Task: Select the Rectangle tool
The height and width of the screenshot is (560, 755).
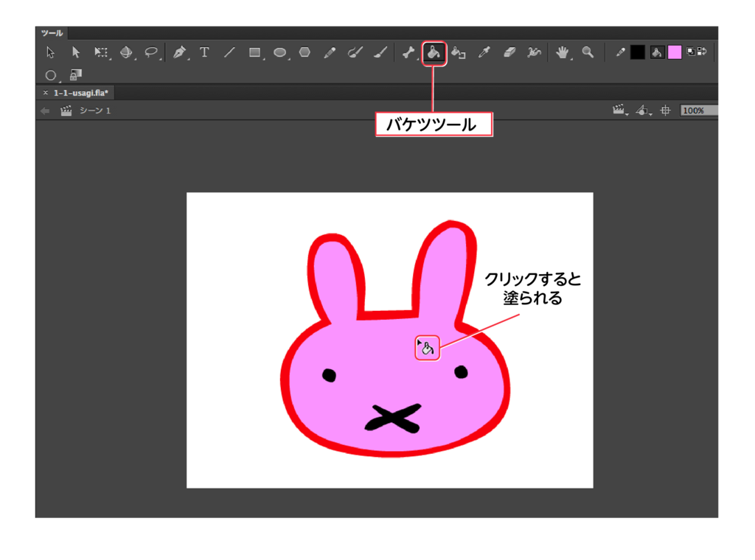Action: tap(254, 52)
